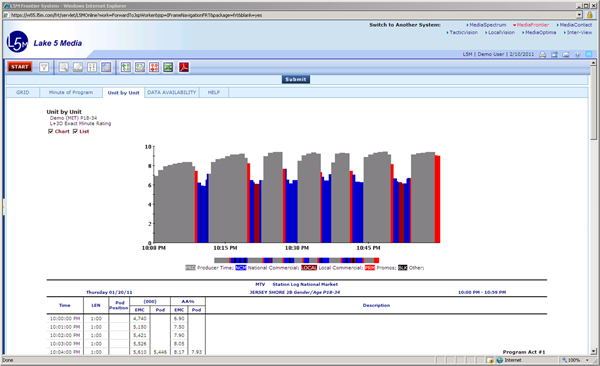Switch to MediaSpectrum system
This screenshot has width=600, height=366.
click(x=488, y=25)
